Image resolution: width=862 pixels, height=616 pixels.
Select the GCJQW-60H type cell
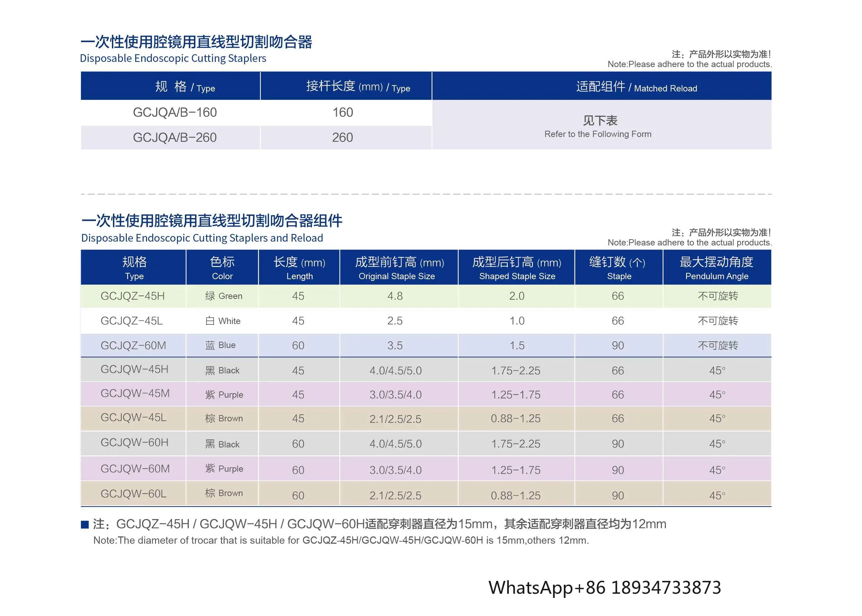point(134,443)
